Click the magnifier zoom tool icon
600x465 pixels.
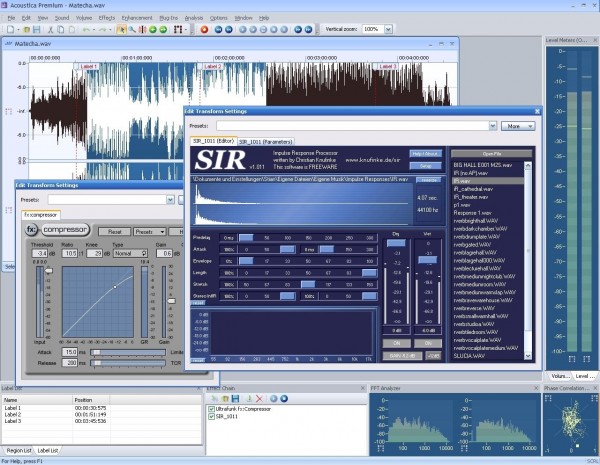tap(134, 29)
